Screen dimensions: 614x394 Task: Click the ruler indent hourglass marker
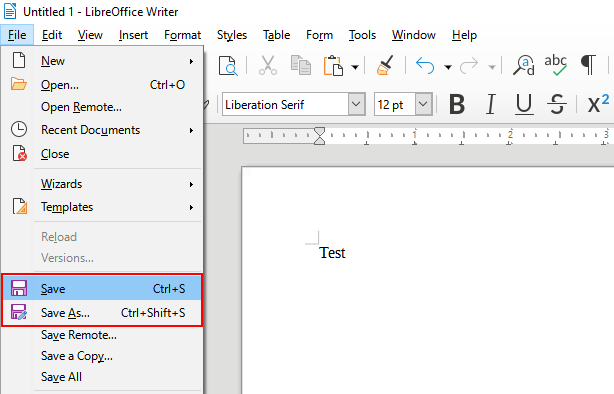(320, 136)
